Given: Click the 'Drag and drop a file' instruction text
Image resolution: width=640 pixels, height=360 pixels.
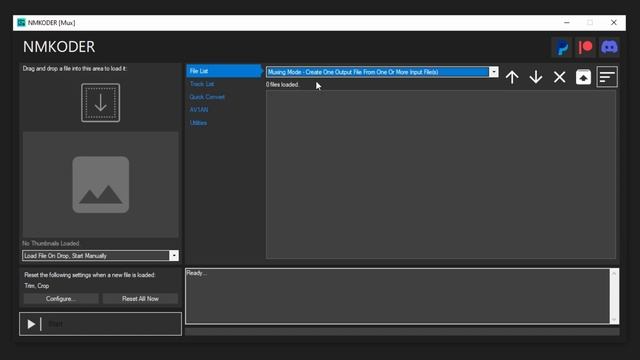Looking at the screenshot, I should click(x=75, y=69).
